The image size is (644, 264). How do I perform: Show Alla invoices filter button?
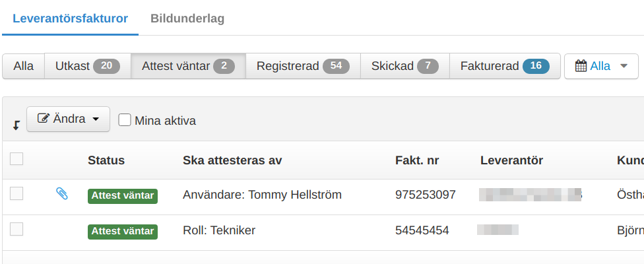coord(23,66)
